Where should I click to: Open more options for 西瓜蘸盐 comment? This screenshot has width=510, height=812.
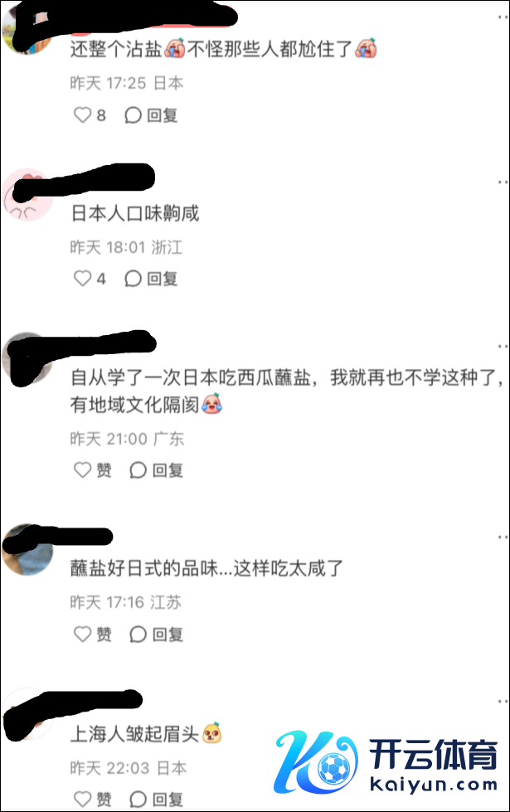[503, 346]
